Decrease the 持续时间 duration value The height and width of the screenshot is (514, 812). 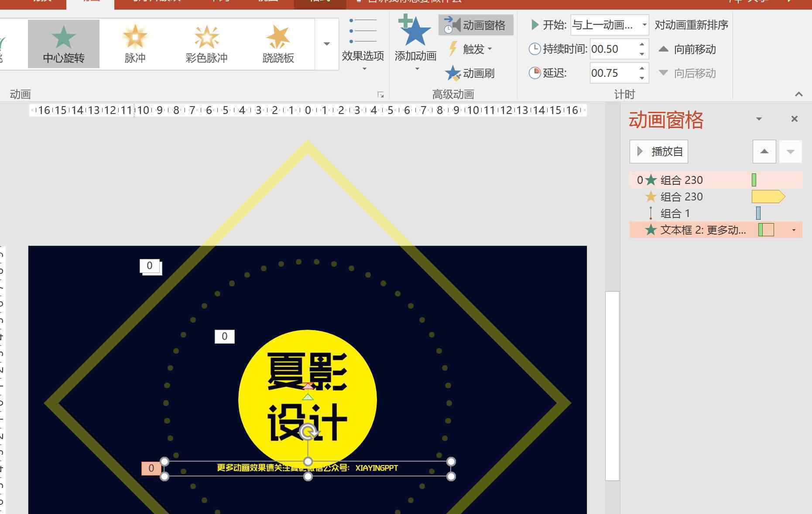[642, 54]
